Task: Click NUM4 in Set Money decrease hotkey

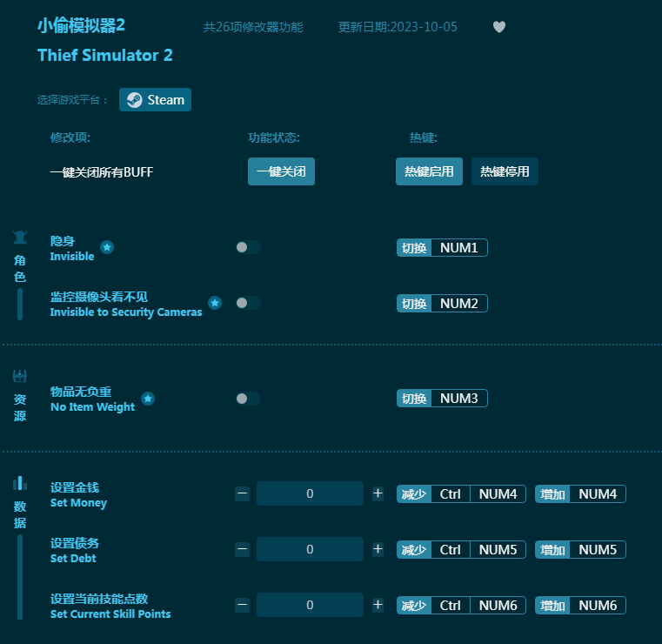Action: point(498,494)
